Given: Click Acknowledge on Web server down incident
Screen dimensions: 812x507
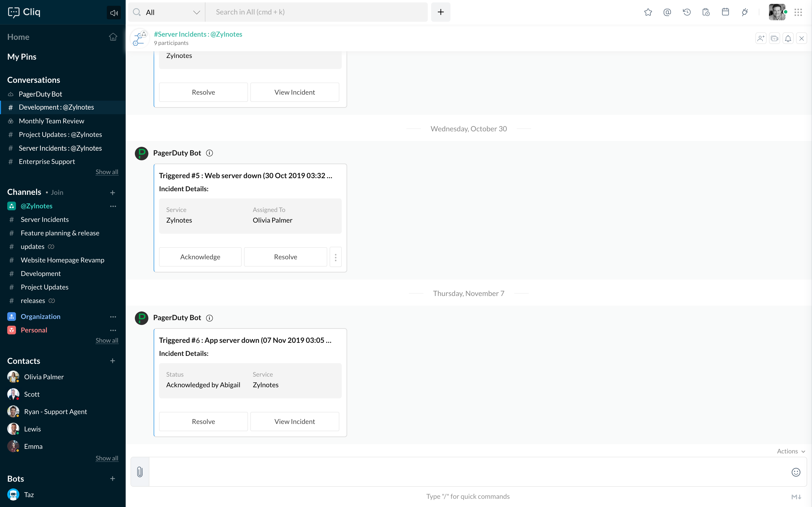Looking at the screenshot, I should (200, 257).
